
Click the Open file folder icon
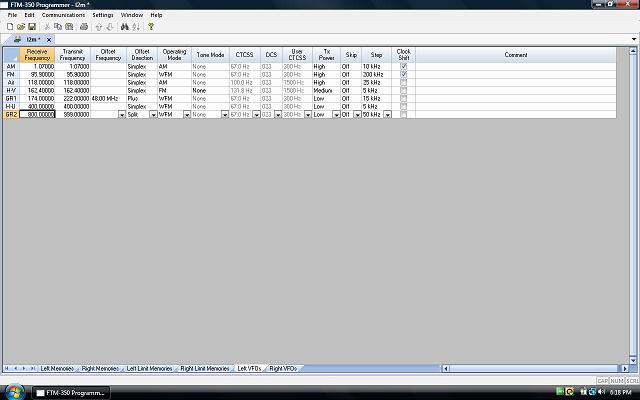point(18,27)
